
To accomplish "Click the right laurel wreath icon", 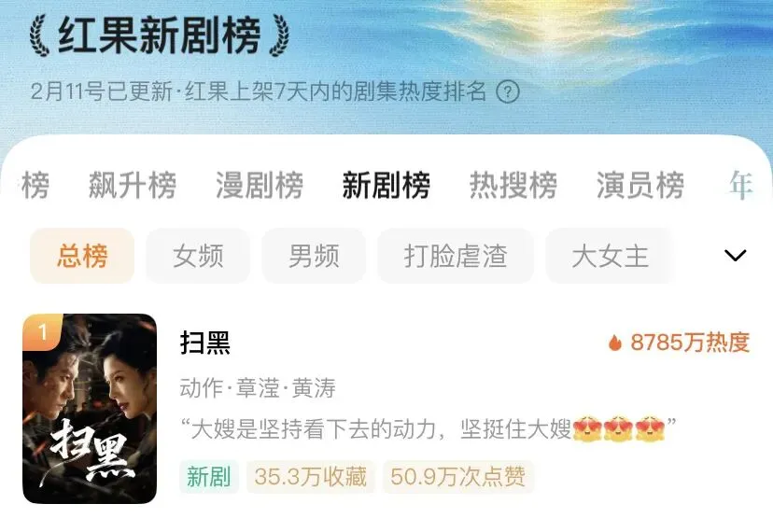I will [278, 35].
